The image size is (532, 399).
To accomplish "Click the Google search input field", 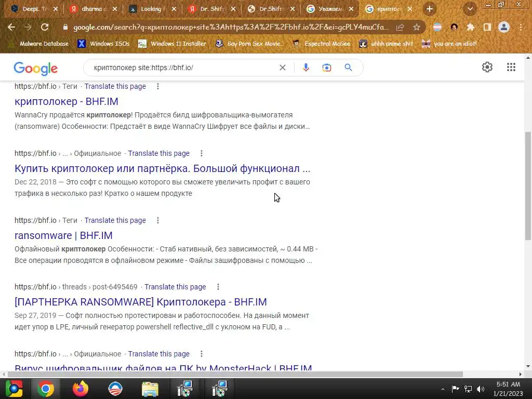I will point(183,68).
